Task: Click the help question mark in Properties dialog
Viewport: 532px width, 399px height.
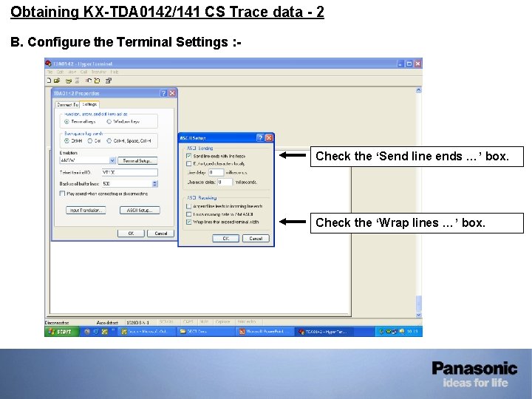Action: [163, 93]
